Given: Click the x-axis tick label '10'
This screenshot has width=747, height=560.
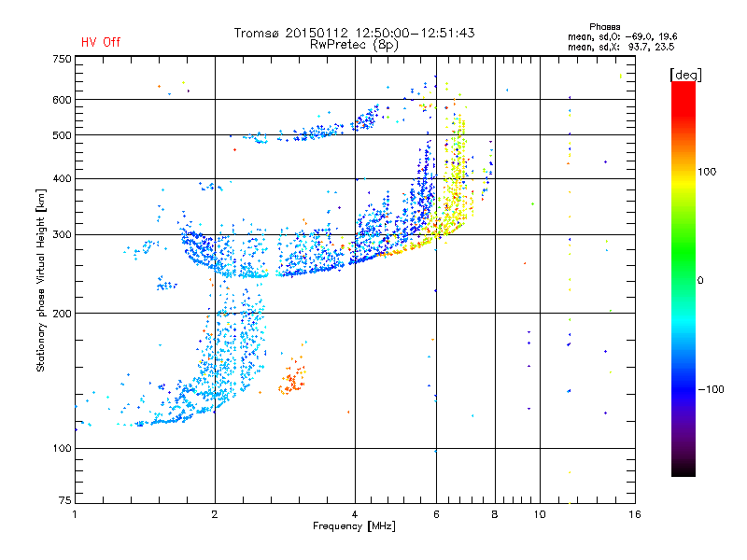Looking at the screenshot, I should click(540, 514).
